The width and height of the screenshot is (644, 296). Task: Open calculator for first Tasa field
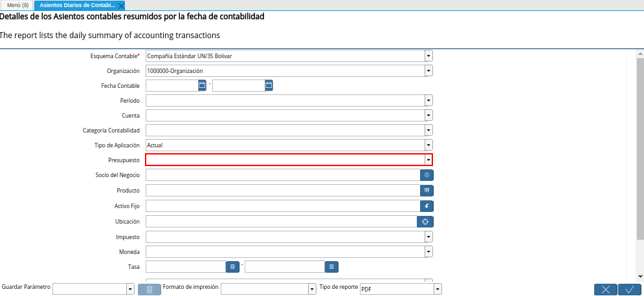pyautogui.click(x=232, y=266)
